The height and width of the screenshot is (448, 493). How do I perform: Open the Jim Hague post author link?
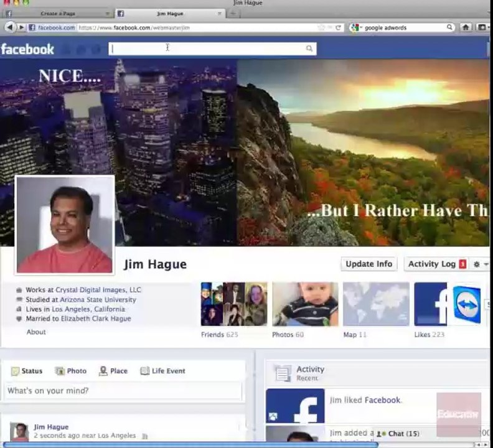coord(51,427)
